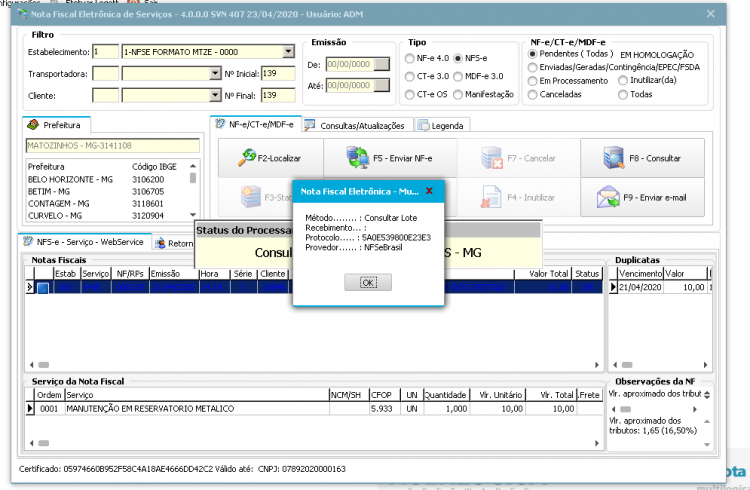Viewport: 750px width, 490px height.
Task: Click the MATOZINHOS prefeitura search field
Action: click(x=112, y=145)
